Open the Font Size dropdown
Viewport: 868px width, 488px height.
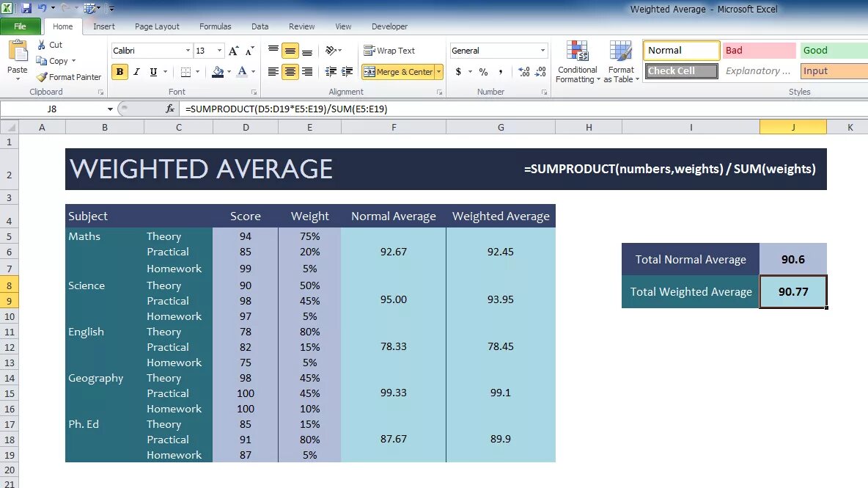pyautogui.click(x=218, y=50)
